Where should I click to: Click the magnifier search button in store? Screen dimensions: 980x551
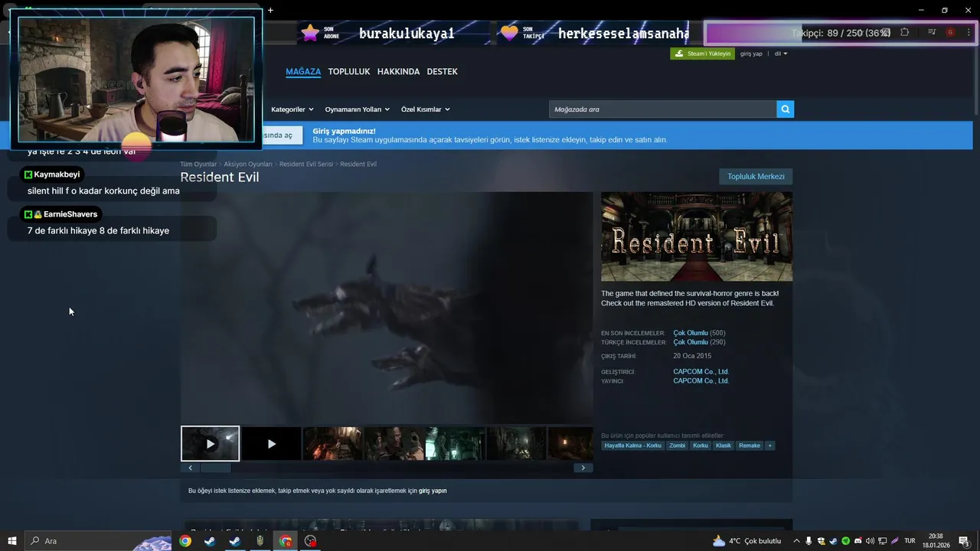(785, 109)
